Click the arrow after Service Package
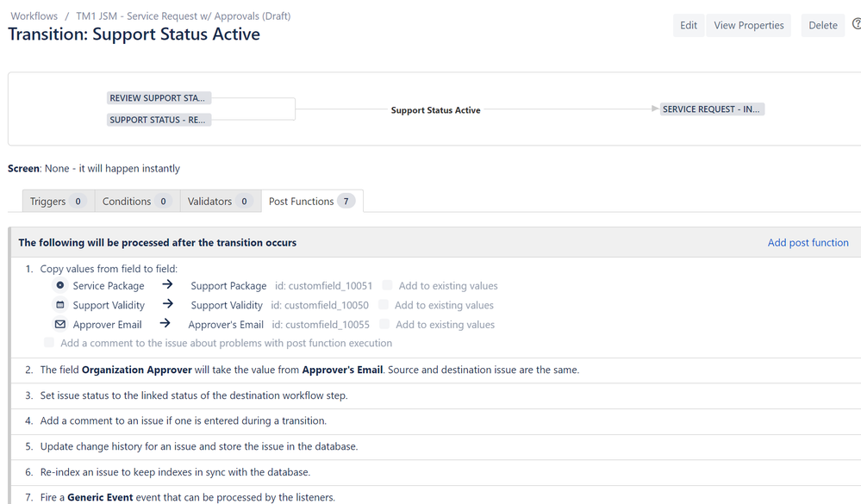 (167, 284)
